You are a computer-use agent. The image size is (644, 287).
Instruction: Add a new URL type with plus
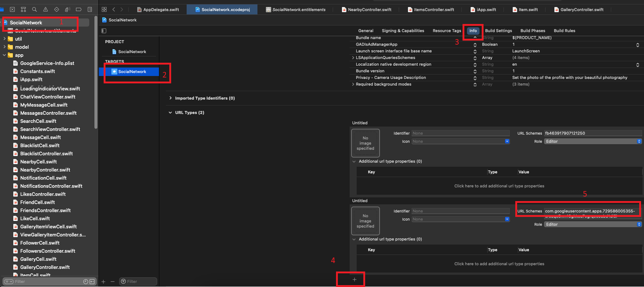click(354, 279)
